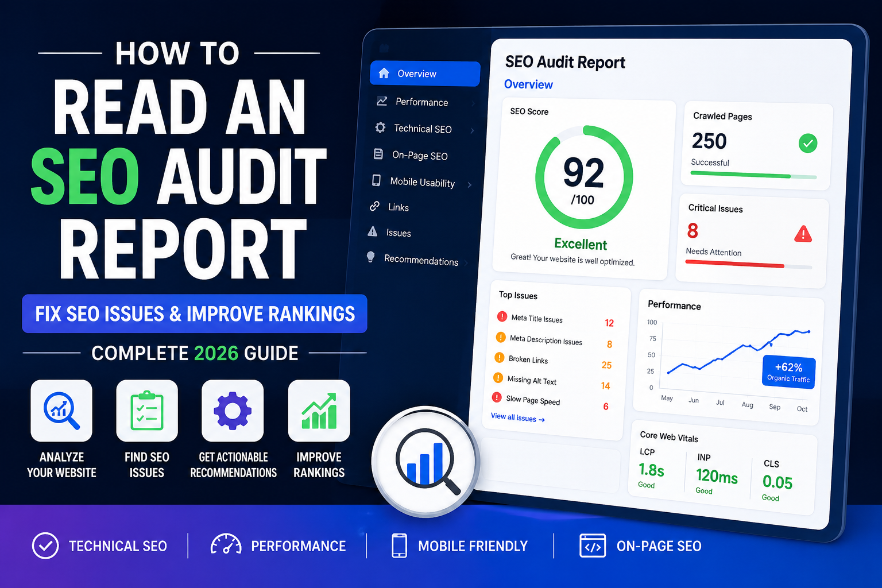Click the Performance line chart
Screen dimensions: 882x588
tap(738, 353)
